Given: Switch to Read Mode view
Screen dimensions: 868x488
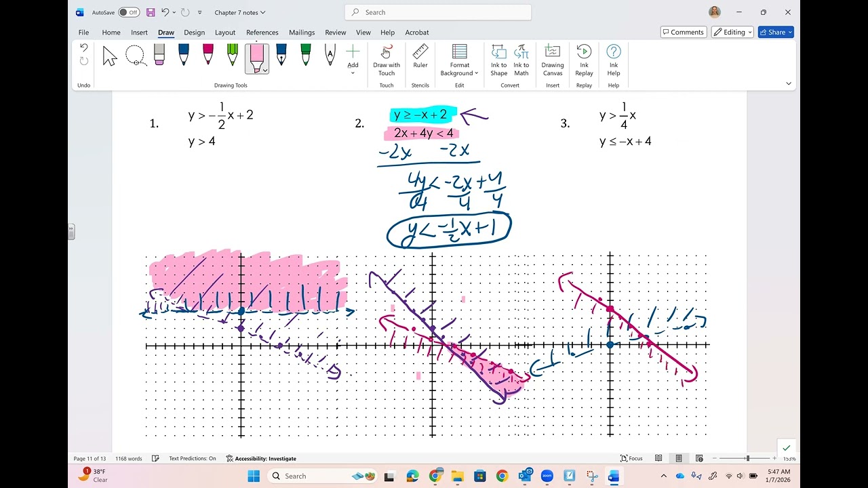Looking at the screenshot, I should [658, 459].
